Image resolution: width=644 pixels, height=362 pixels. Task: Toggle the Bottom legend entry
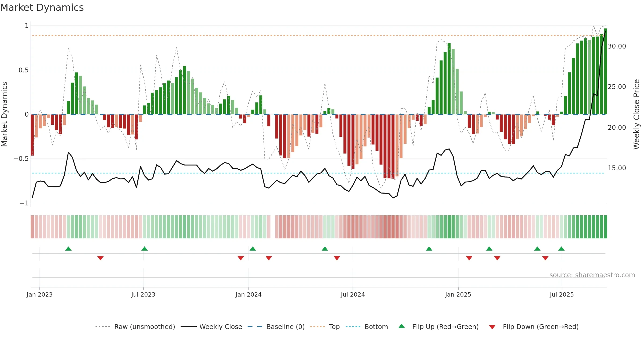367,327
